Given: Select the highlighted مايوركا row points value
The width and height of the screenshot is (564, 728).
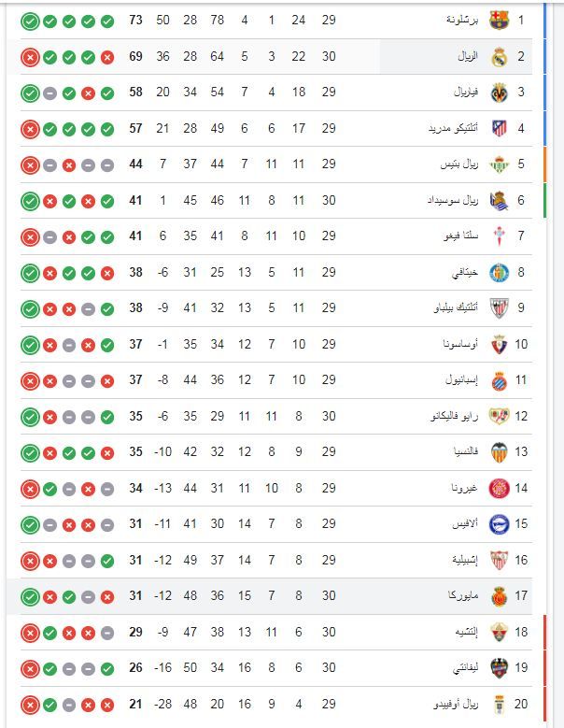Looking at the screenshot, I should (x=135, y=596).
